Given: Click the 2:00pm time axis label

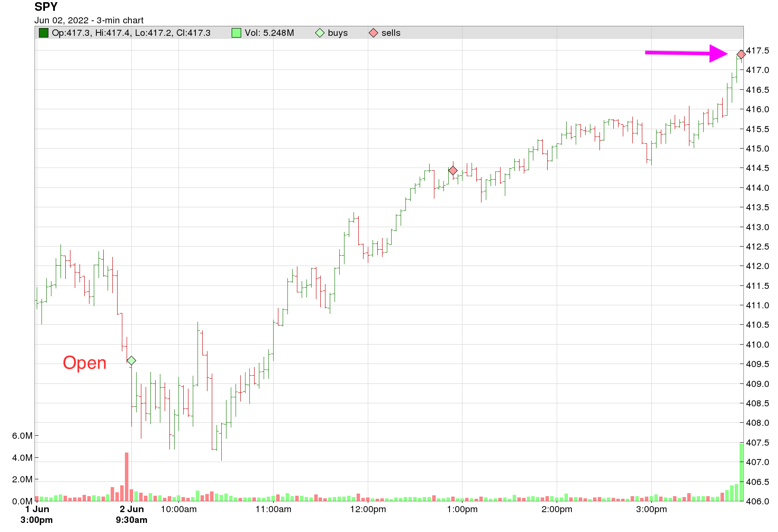Looking at the screenshot, I should (x=557, y=509).
